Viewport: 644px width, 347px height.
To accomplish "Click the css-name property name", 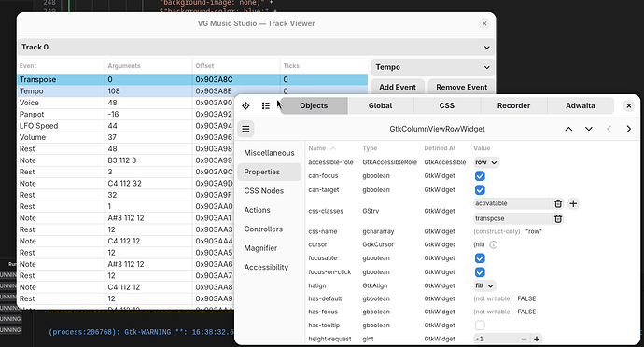I will pos(322,231).
